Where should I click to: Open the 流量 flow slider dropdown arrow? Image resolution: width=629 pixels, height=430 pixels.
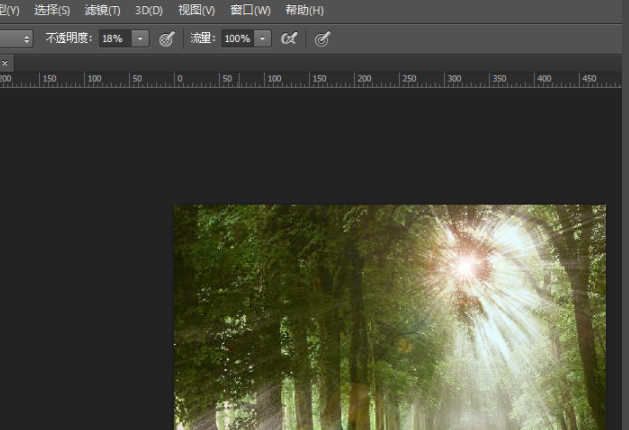coord(263,38)
